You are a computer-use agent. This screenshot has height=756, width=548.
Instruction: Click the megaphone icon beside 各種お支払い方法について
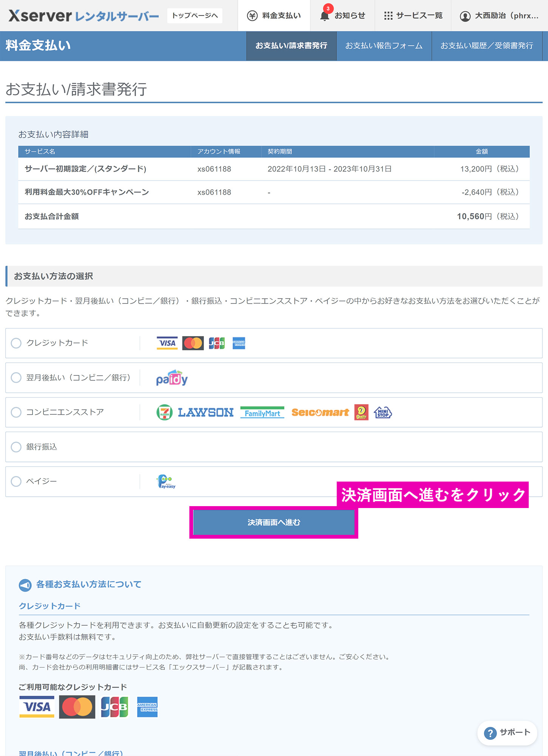(x=25, y=585)
